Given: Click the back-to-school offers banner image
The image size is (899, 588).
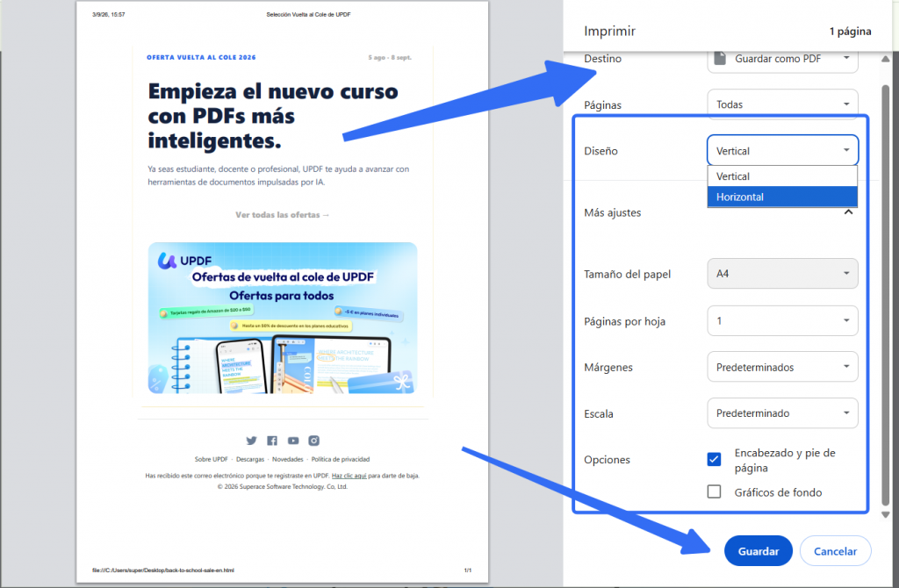Looking at the screenshot, I should 283,318.
